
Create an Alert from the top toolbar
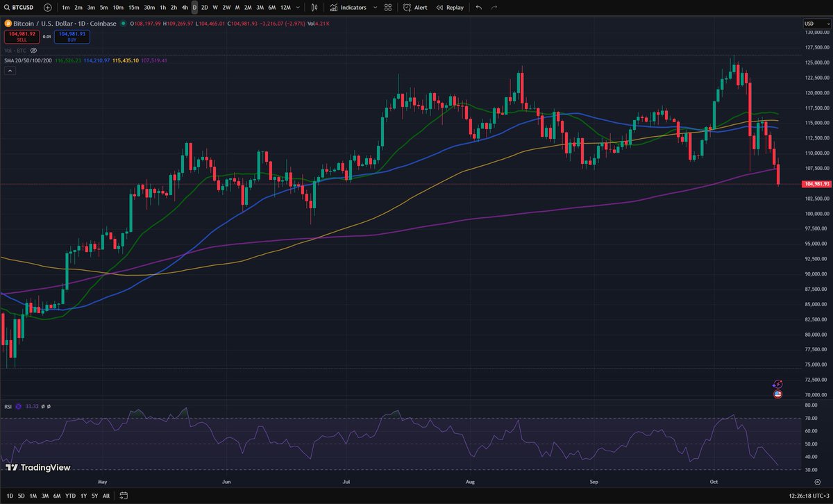click(x=415, y=8)
